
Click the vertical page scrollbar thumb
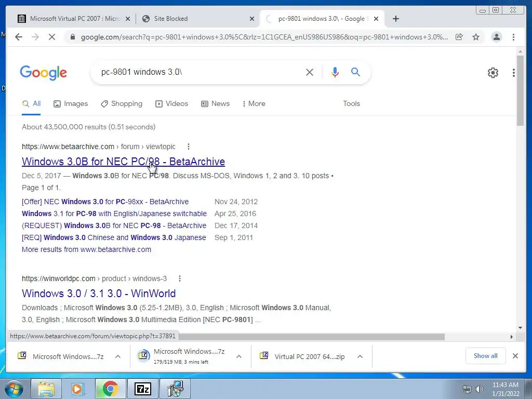pos(520,90)
